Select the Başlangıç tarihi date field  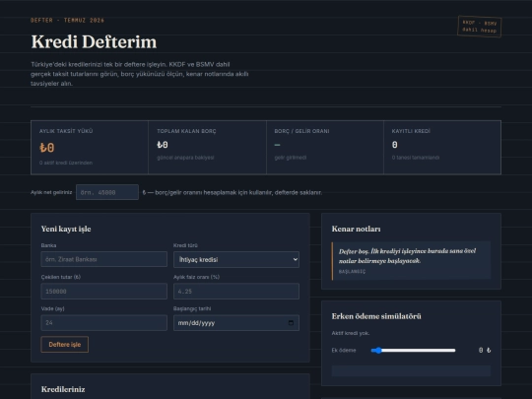coord(236,323)
